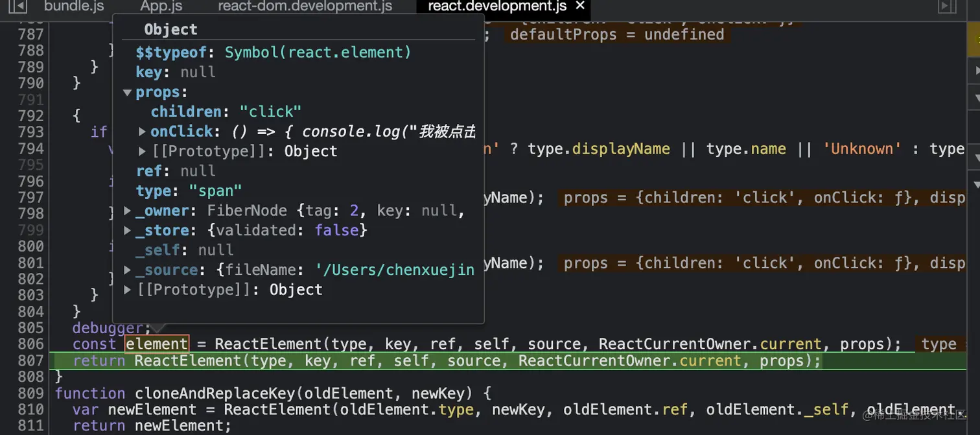980x435 pixels.
Task: Click the defaultProps = undefined inline value
Action: (617, 34)
